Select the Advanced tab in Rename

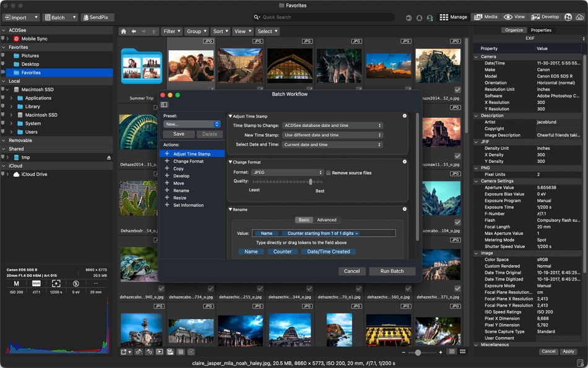pyautogui.click(x=327, y=219)
